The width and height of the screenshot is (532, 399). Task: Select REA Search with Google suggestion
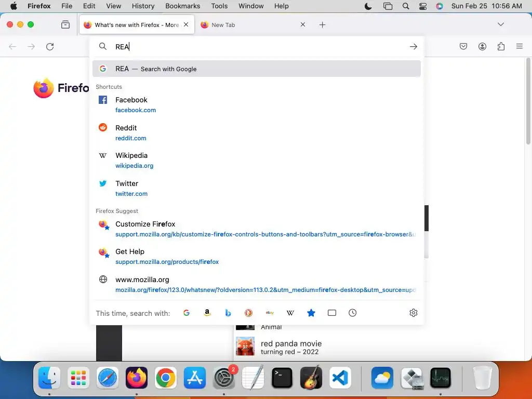257,69
